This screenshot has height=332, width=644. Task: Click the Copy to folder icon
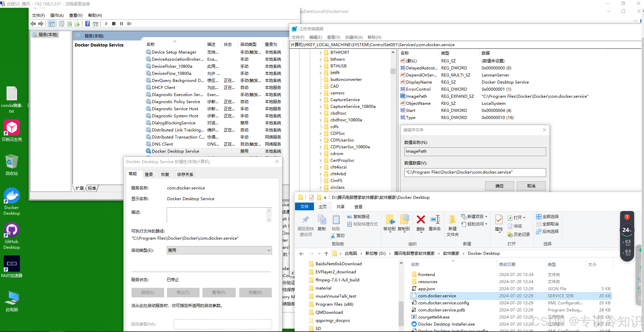404,220
